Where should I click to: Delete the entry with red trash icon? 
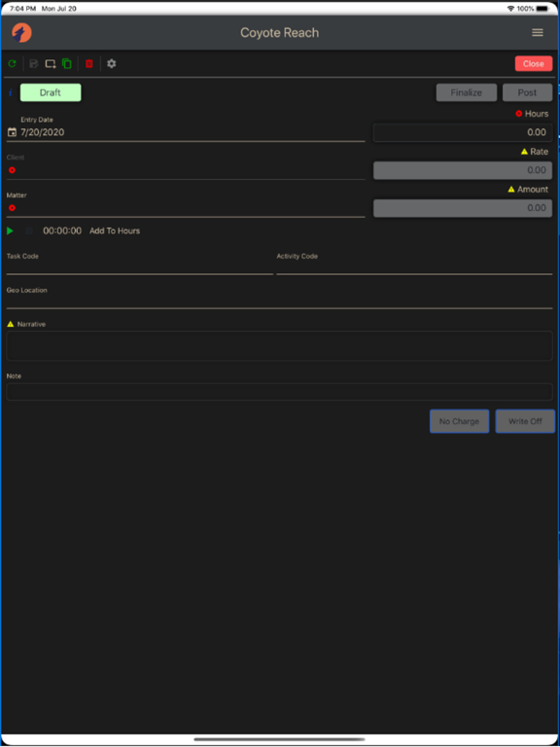[x=89, y=64]
